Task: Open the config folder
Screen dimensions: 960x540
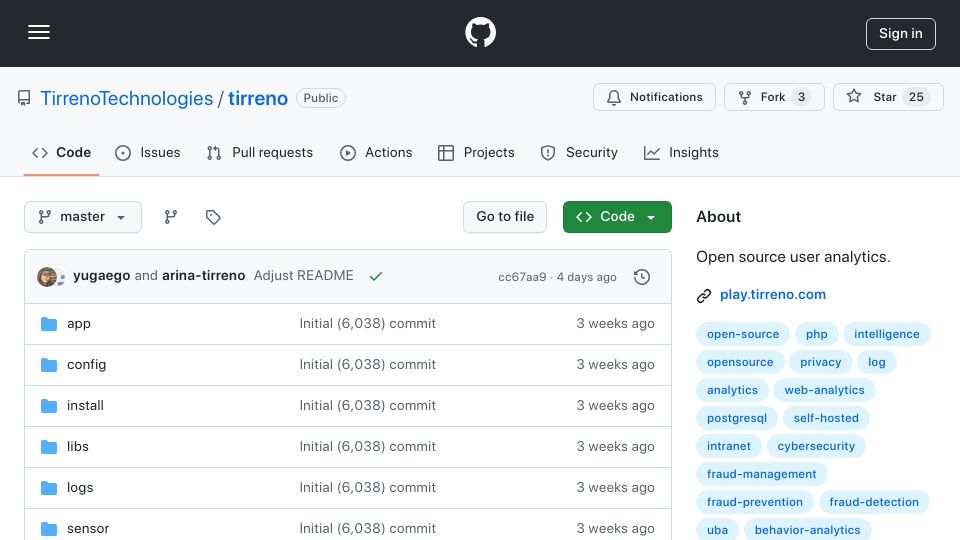Action: click(86, 364)
